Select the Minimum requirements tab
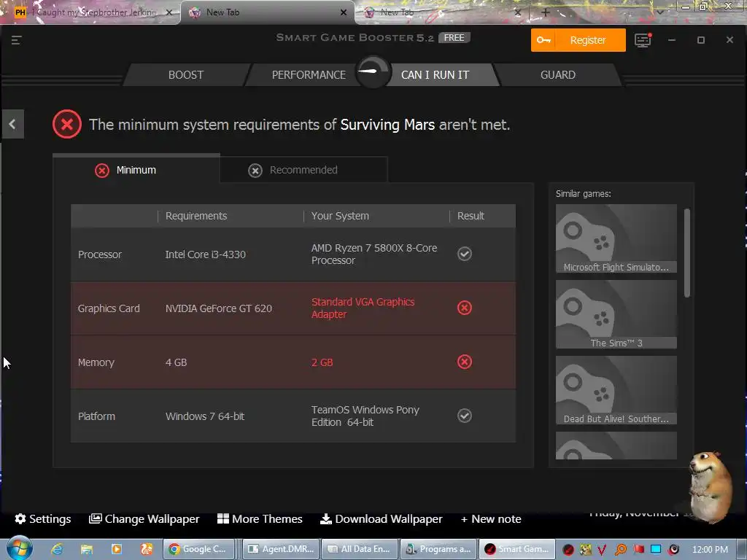The image size is (747, 560). (x=136, y=169)
